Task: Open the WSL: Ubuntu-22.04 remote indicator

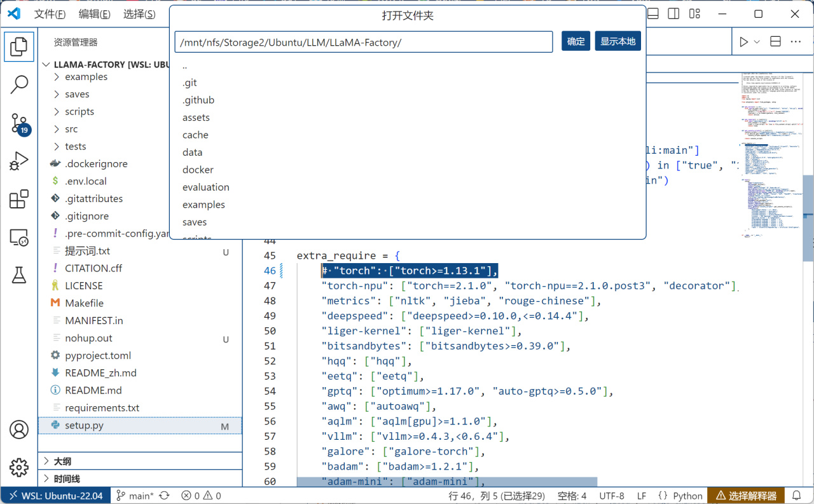Action: 55,496
